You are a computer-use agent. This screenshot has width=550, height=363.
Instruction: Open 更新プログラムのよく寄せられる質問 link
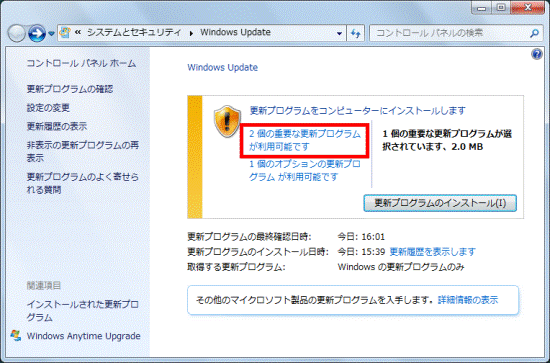coord(83,183)
